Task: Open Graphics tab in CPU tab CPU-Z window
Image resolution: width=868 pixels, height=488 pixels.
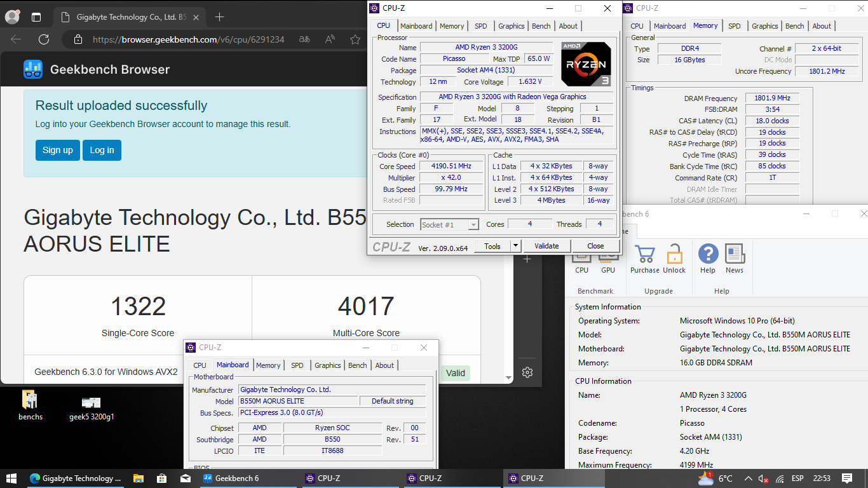Action: (x=511, y=26)
